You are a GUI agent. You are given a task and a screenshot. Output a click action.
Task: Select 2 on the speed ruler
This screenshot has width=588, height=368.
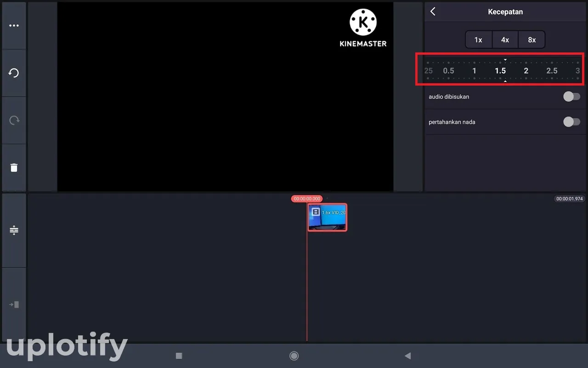pos(526,71)
